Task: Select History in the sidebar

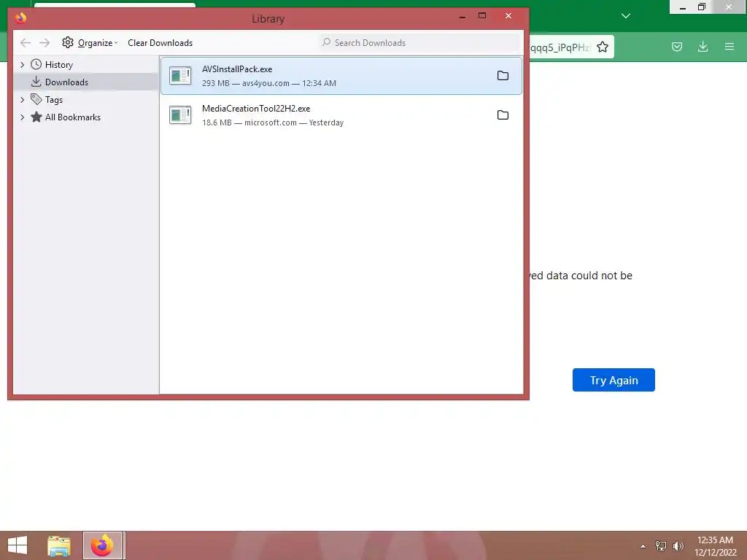Action: pos(58,64)
